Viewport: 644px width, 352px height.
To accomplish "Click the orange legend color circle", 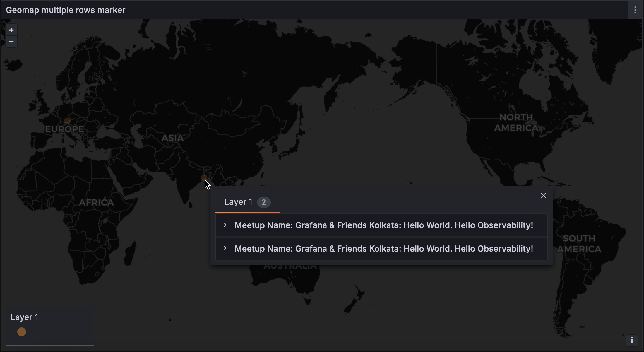I will coord(22,332).
